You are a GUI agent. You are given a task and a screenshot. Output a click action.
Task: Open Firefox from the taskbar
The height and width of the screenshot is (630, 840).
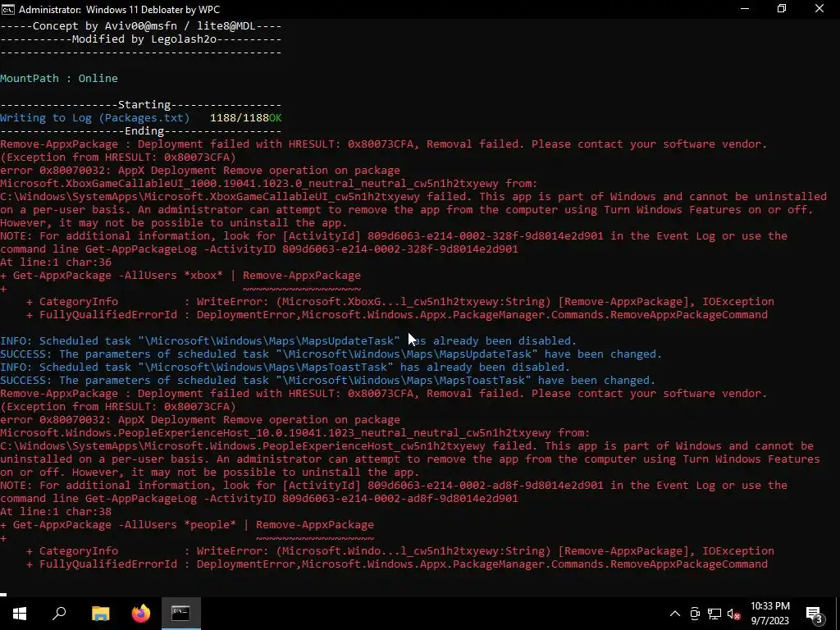click(141, 614)
